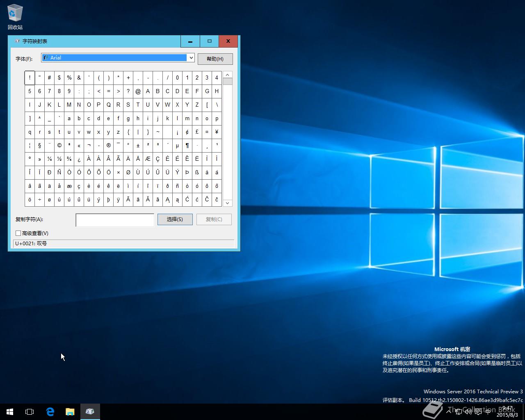Select the ¢ cent character cell

187,132
